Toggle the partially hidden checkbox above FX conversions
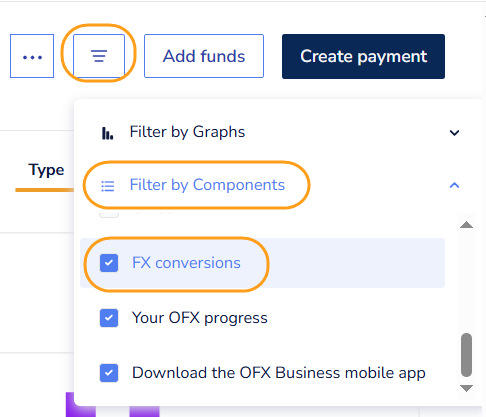 click(x=109, y=215)
